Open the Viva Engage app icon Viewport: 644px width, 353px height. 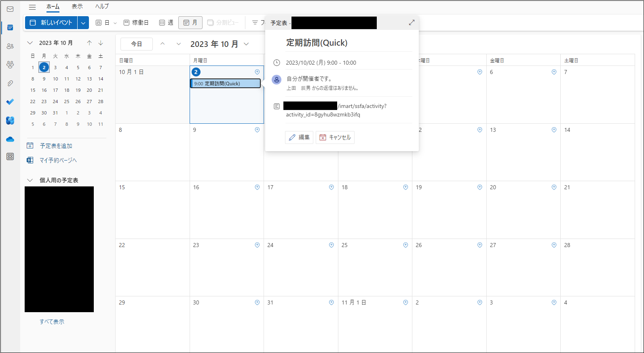coord(10,120)
